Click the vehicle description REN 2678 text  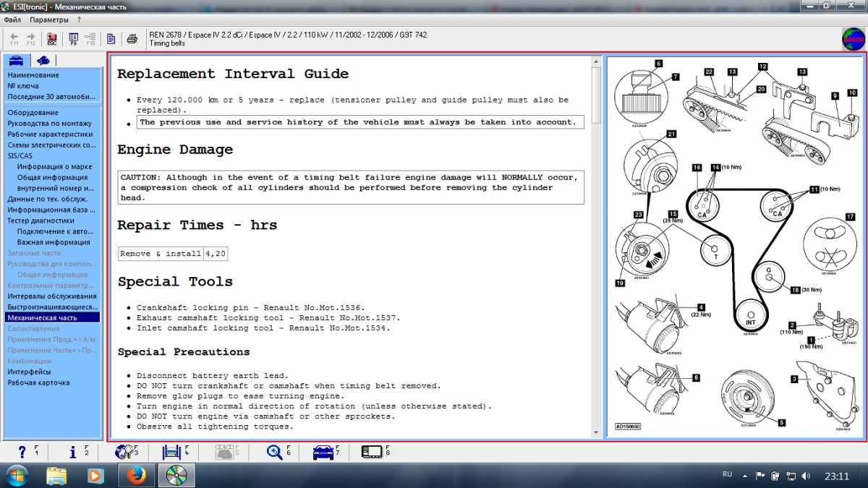[288, 34]
